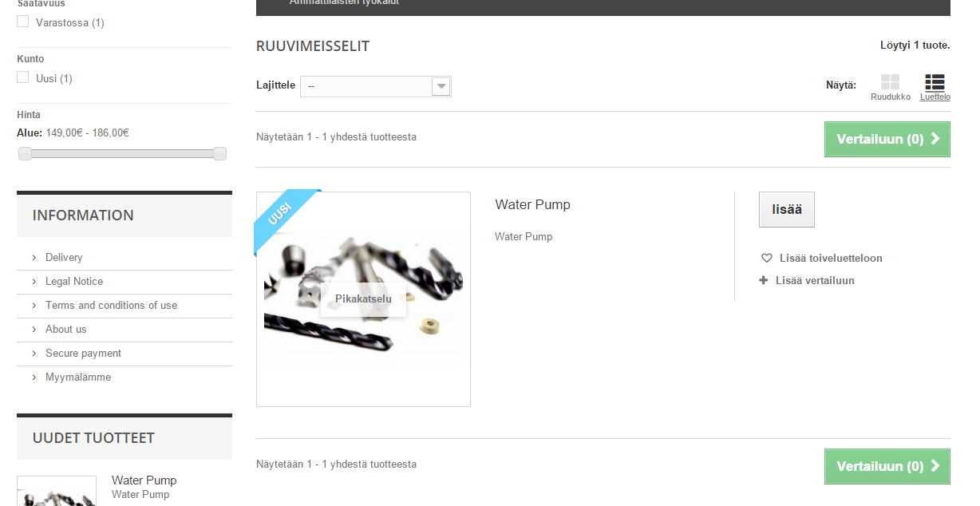Go to Myymälämme stores page

pos(78,378)
